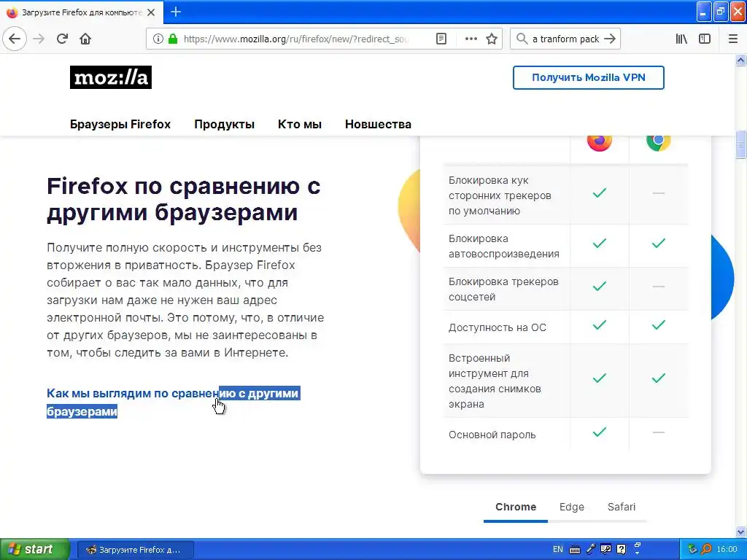Bookmark this page with the star

tap(492, 39)
